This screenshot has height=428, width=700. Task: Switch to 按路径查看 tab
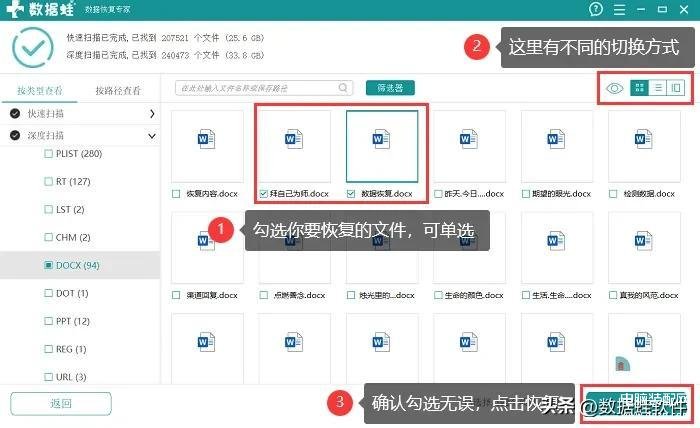tap(118, 91)
